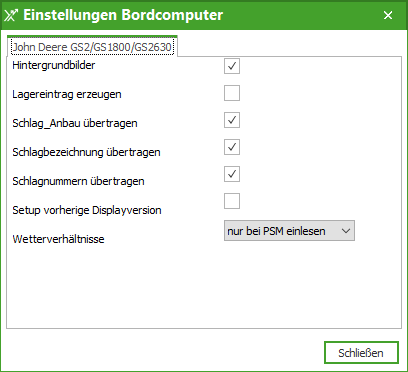Select the John Deere GS2/GS1800/GS2630 tab
The image size is (408, 372).
click(92, 47)
